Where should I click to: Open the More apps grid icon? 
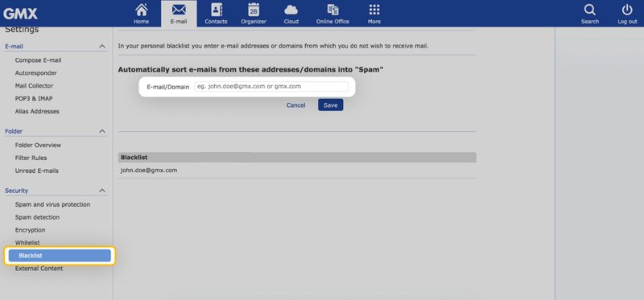pyautogui.click(x=374, y=14)
